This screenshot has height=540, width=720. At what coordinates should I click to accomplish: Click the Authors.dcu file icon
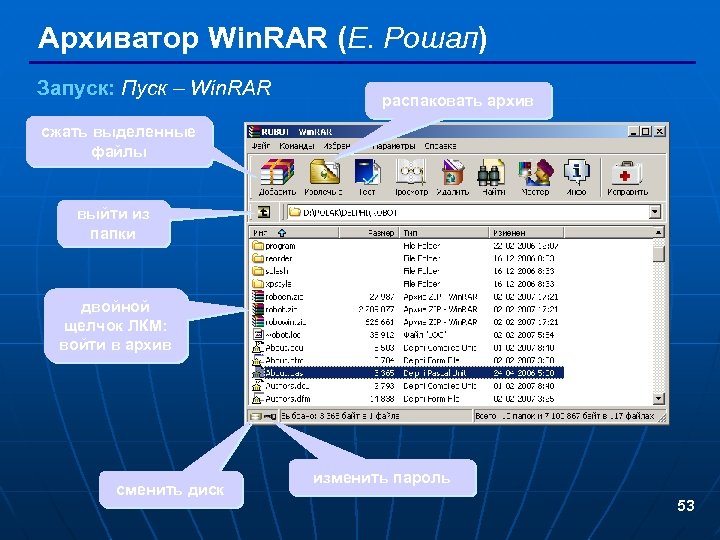(x=258, y=386)
